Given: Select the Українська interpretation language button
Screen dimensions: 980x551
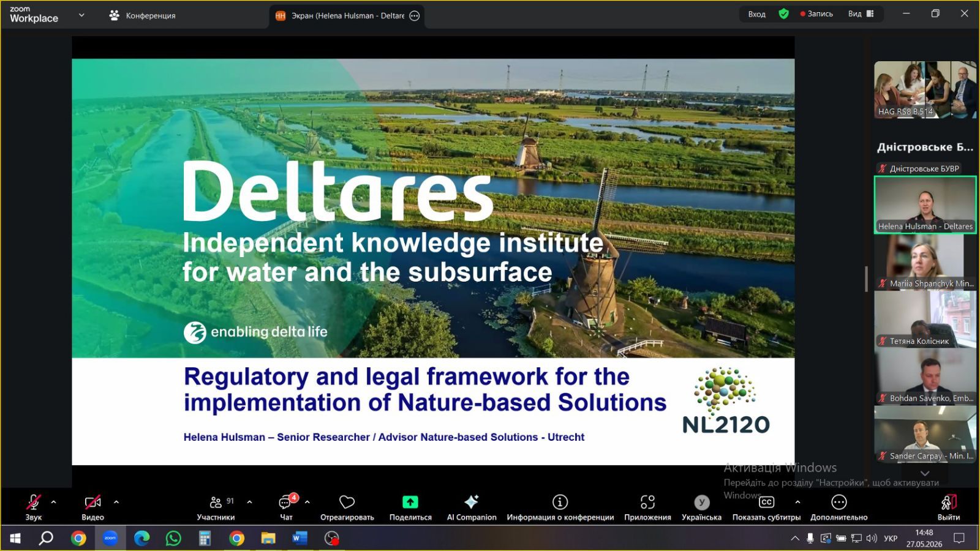Looking at the screenshot, I should pos(701,507).
